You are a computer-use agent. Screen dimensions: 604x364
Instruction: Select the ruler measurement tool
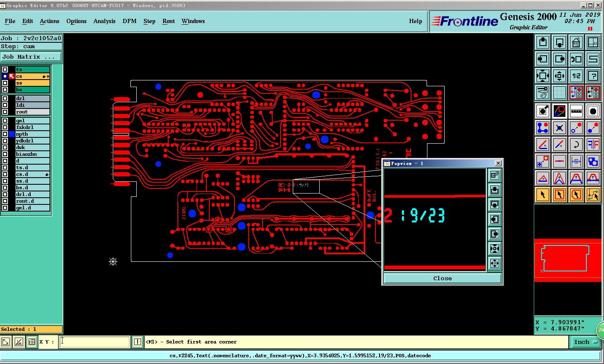576,111
